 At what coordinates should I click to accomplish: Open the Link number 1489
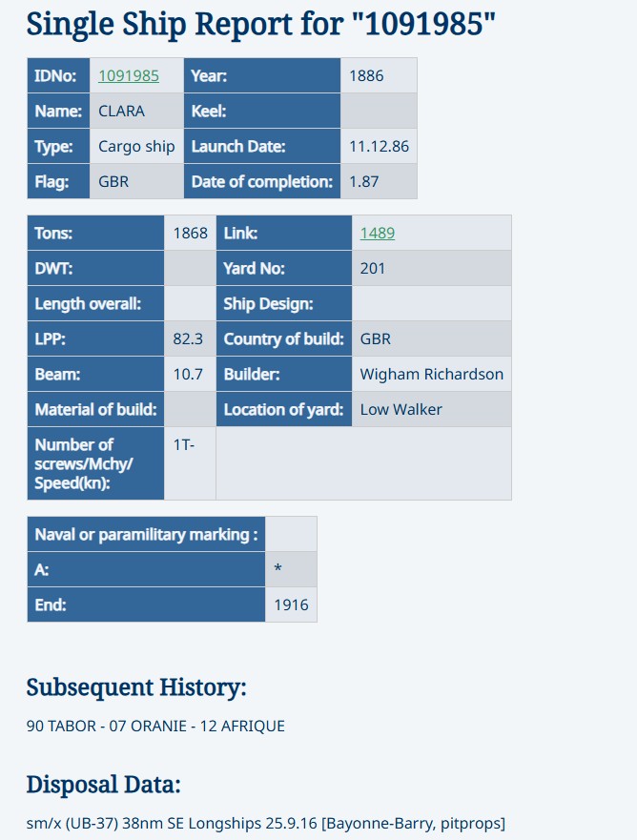tap(378, 233)
